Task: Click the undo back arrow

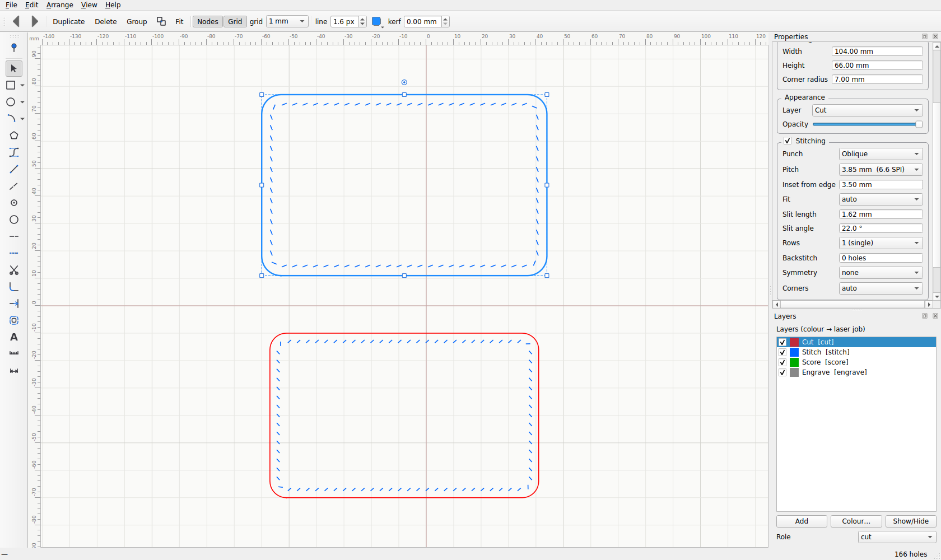Action: (x=16, y=21)
